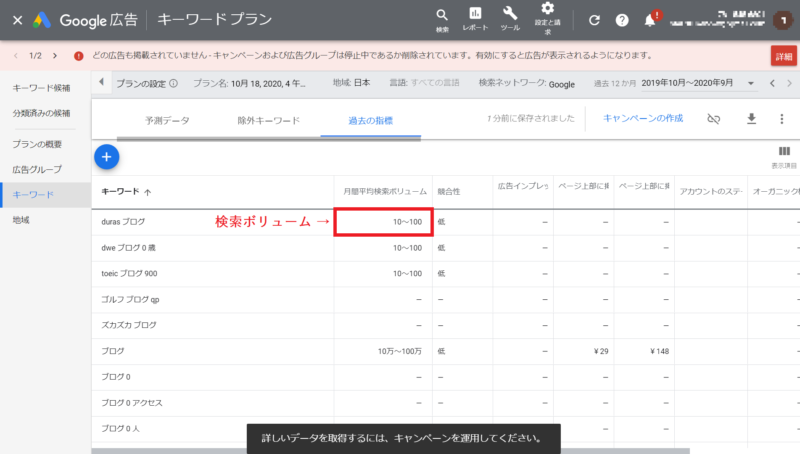Go to previous date period arrow
The image size is (800, 454).
(772, 83)
